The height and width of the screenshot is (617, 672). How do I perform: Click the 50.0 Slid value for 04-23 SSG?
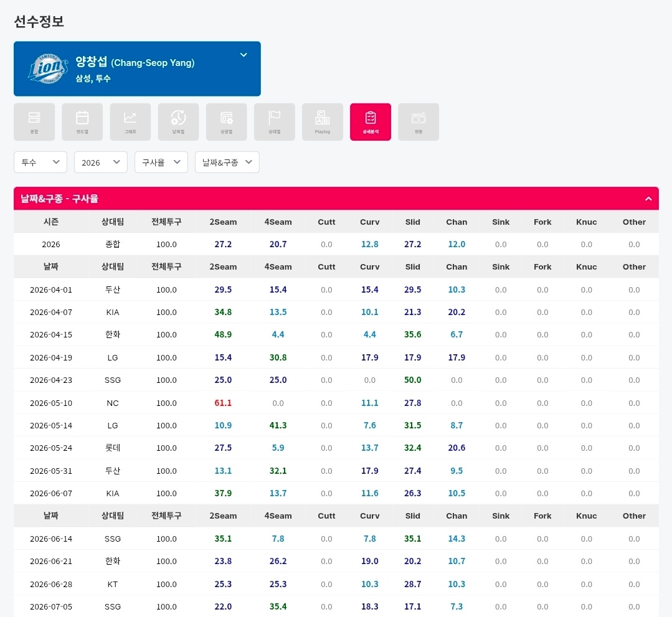[413, 380]
